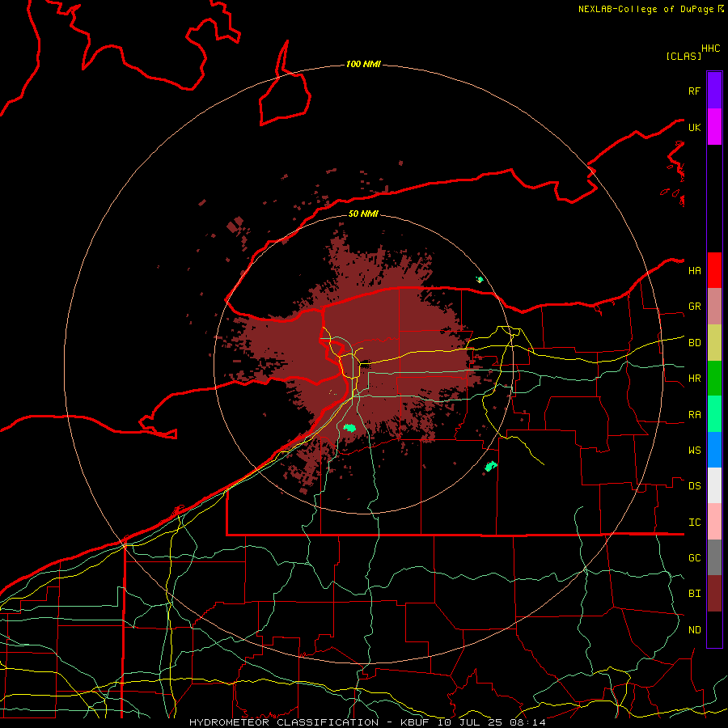Click the HYDROMETEOR CLASSIFICATION title text
This screenshot has height=728, width=728.
(x=284, y=722)
